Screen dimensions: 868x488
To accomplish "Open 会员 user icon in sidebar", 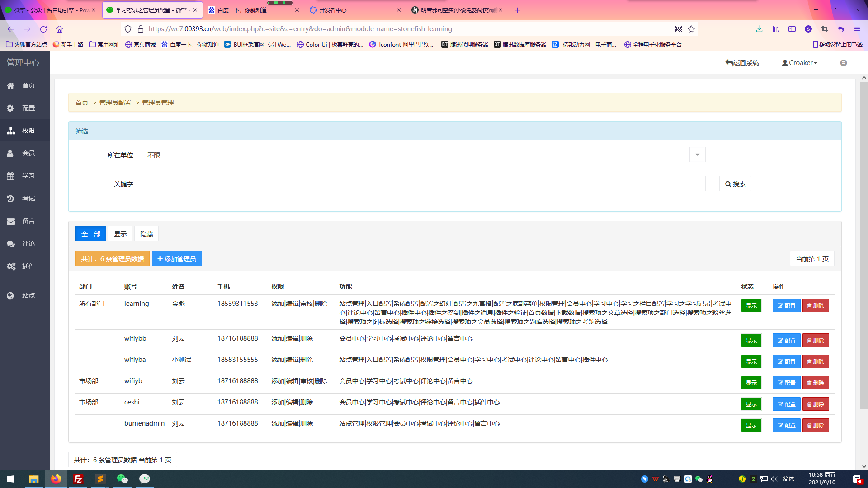I will coord(11,153).
